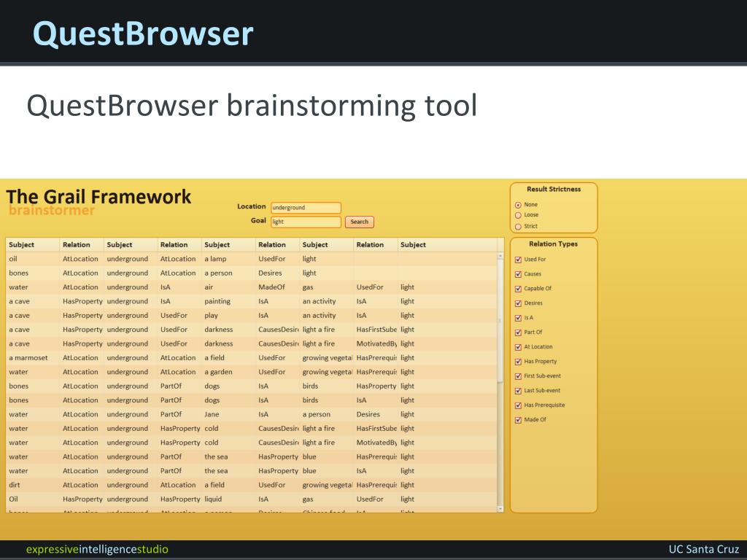The image size is (747, 560).
Task: Toggle the Causes checkbox
Action: click(x=519, y=274)
